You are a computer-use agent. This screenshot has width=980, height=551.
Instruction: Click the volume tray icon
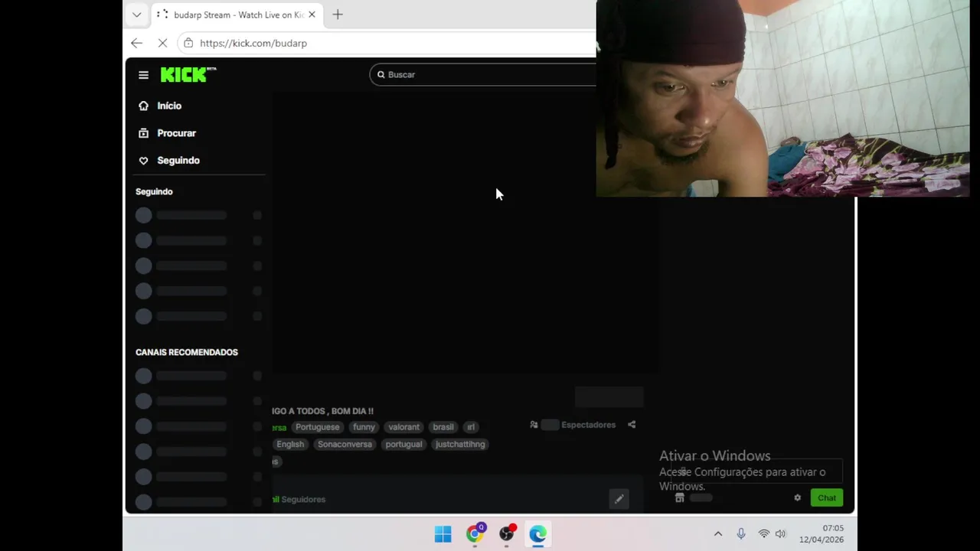tap(780, 534)
